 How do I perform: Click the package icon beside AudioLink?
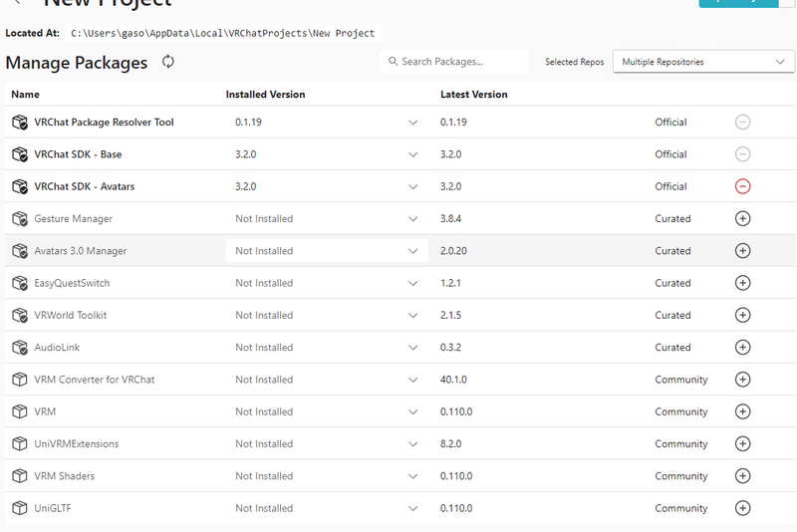(x=20, y=347)
